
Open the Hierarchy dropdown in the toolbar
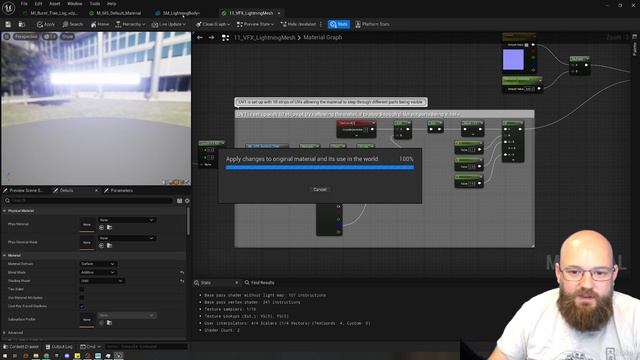tap(130, 24)
